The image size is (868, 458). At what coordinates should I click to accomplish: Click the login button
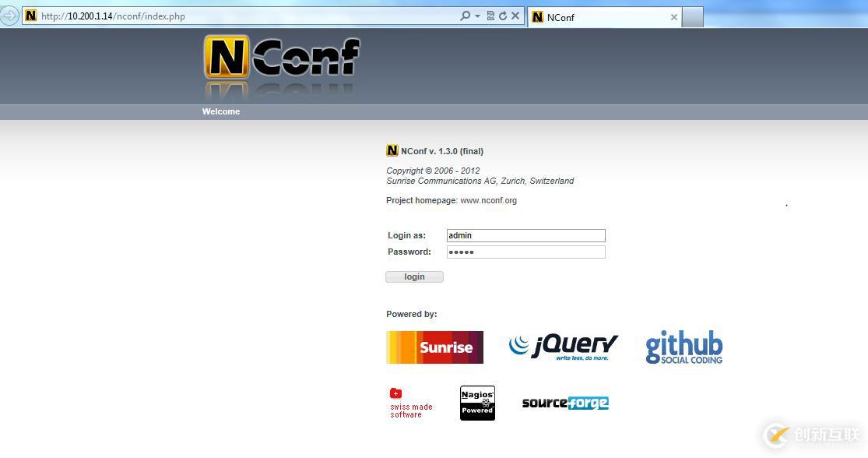click(414, 277)
